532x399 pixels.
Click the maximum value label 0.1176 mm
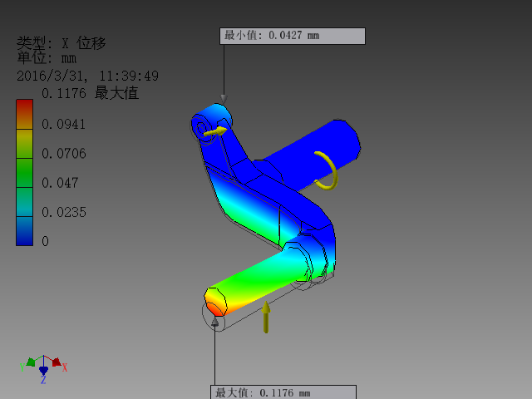coord(283,392)
